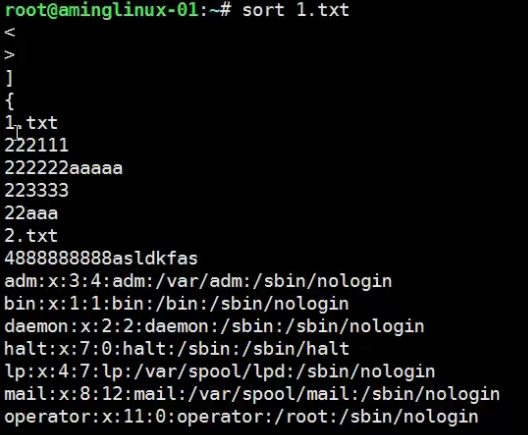This screenshot has height=435, width=528.
Task: Click the operator:x:11:0 entry line
Action: pyautogui.click(x=241, y=417)
